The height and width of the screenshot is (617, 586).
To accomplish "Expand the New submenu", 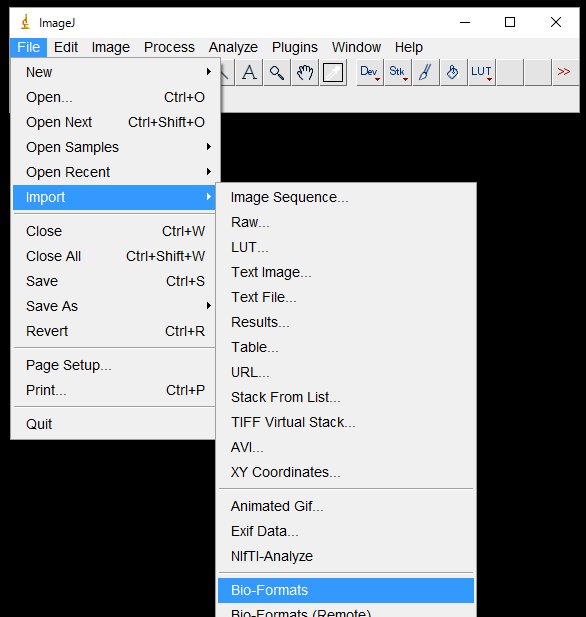I will 114,72.
